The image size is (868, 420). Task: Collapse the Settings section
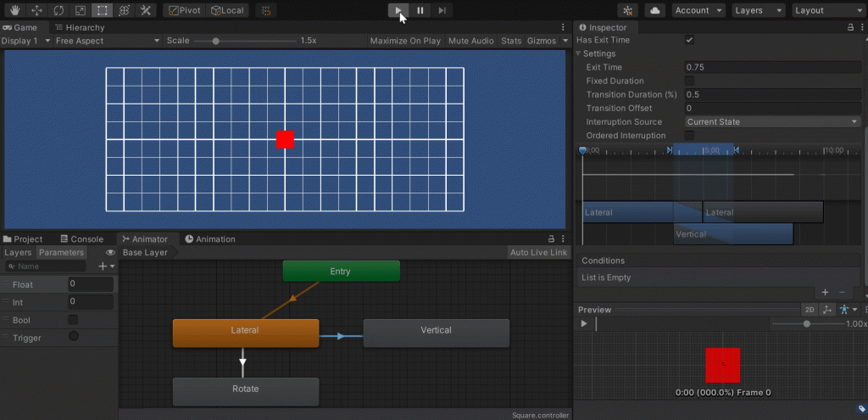coord(579,53)
